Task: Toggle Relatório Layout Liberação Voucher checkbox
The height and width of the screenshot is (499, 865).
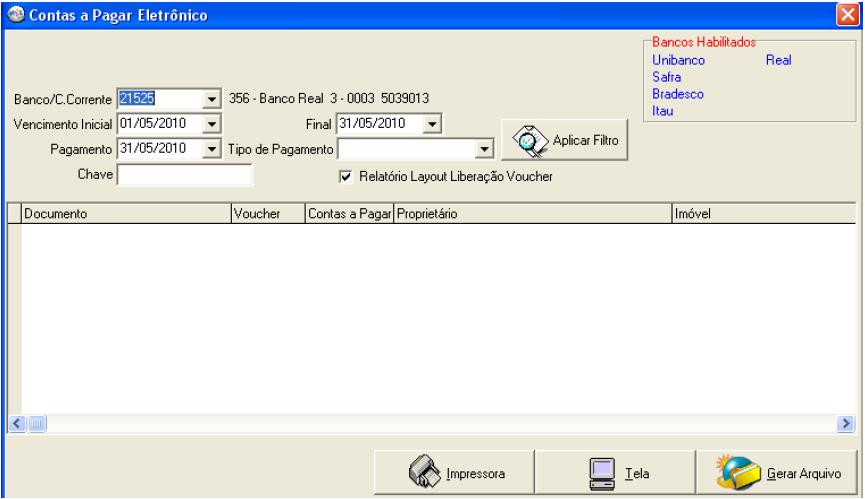Action: pyautogui.click(x=346, y=177)
